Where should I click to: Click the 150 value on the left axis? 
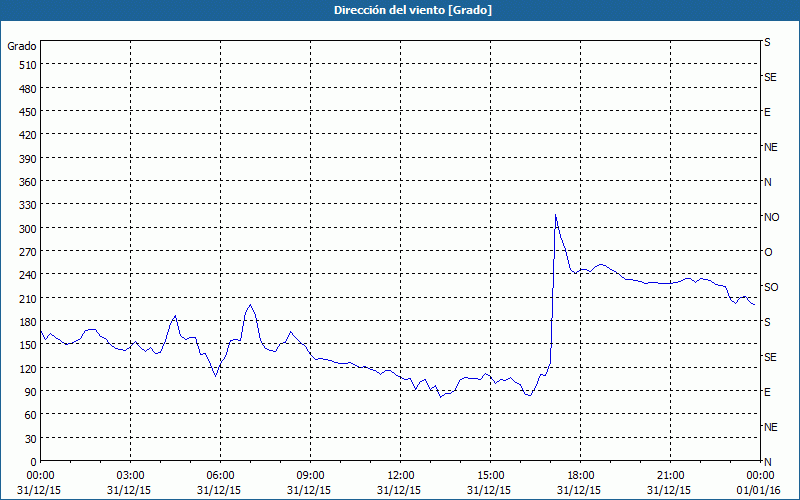[28, 345]
